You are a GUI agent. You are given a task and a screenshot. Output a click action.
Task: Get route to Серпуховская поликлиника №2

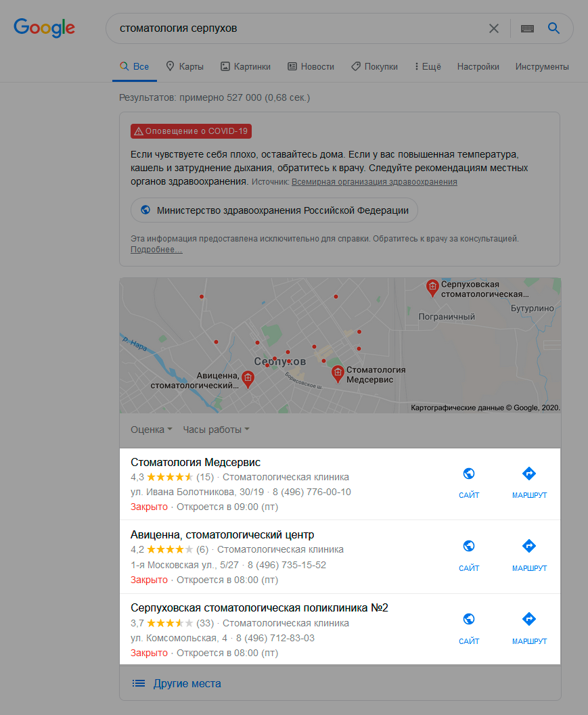pyautogui.click(x=529, y=627)
